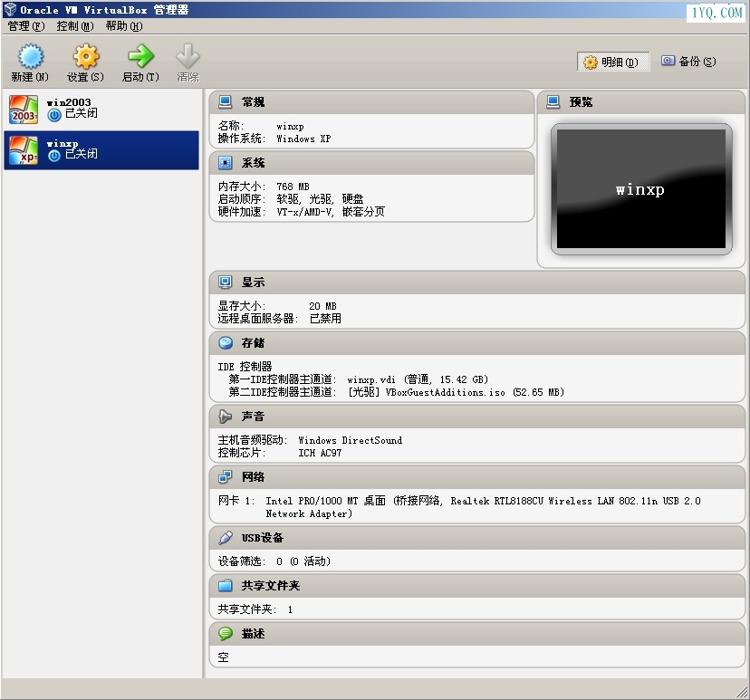
Task: Open the 存储 (Storage) section header
Action: [476, 343]
